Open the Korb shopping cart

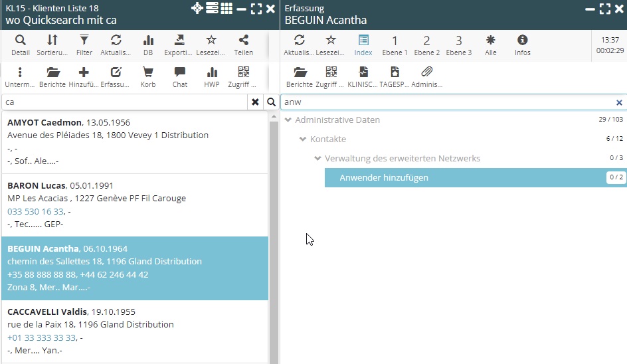[148, 77]
